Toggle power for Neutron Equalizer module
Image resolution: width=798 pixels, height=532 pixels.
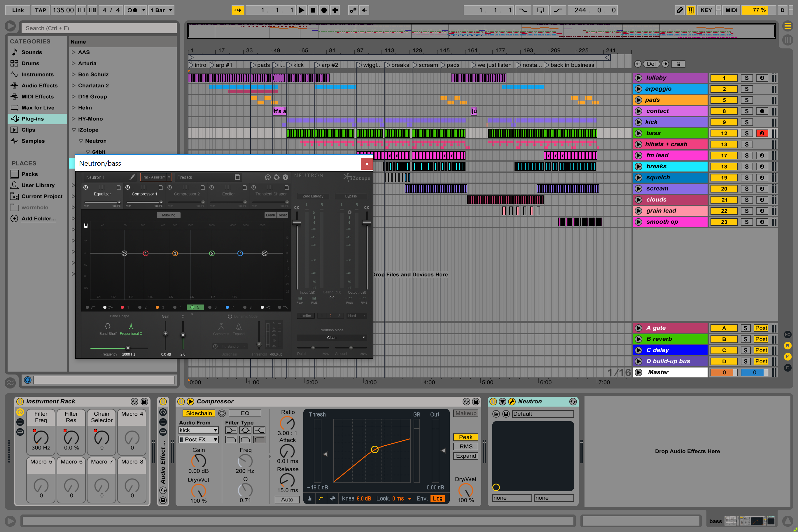click(x=85, y=187)
